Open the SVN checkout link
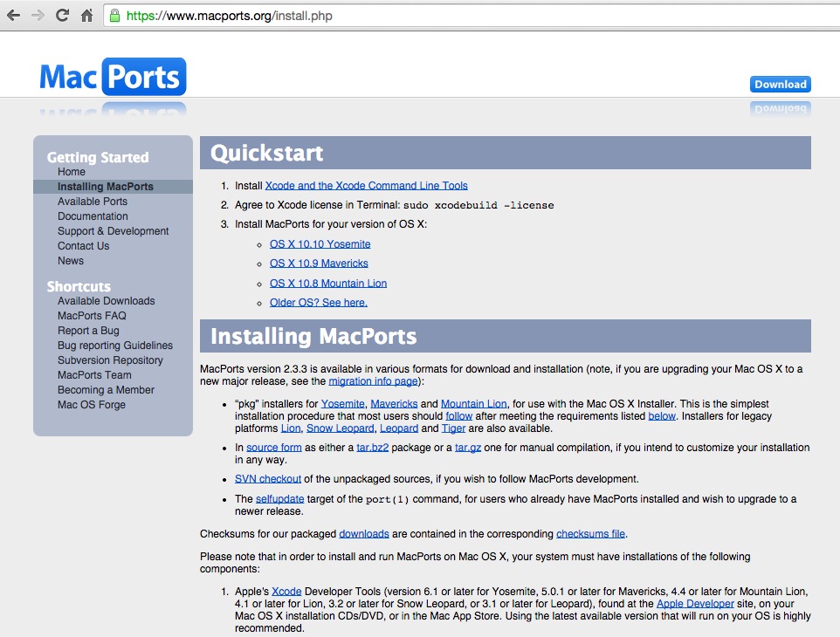The image size is (840, 637). (268, 479)
